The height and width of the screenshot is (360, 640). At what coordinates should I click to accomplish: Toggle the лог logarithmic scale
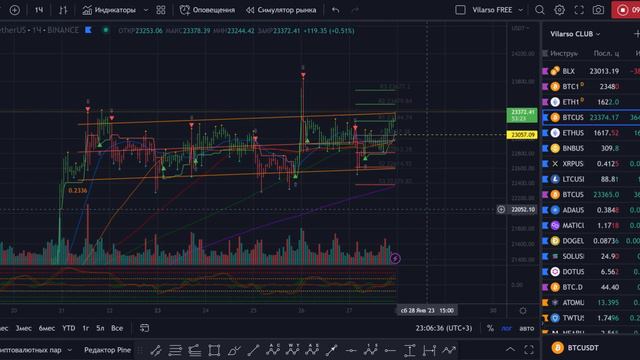click(506, 328)
